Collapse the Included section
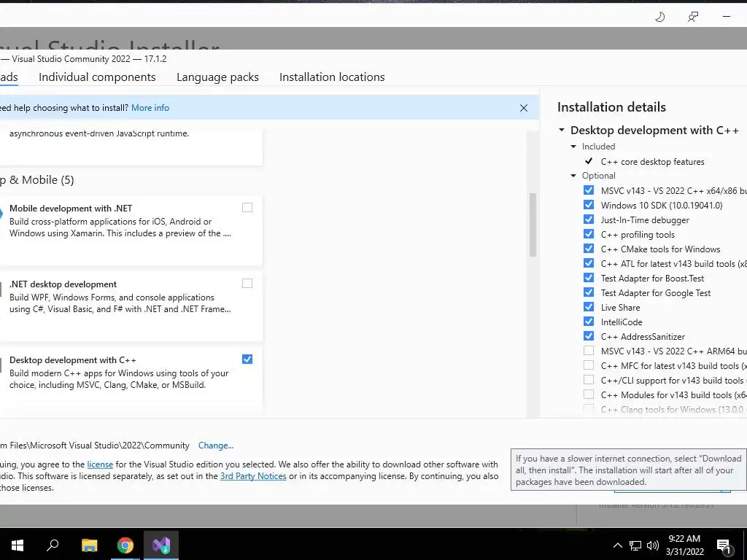 [x=573, y=147]
